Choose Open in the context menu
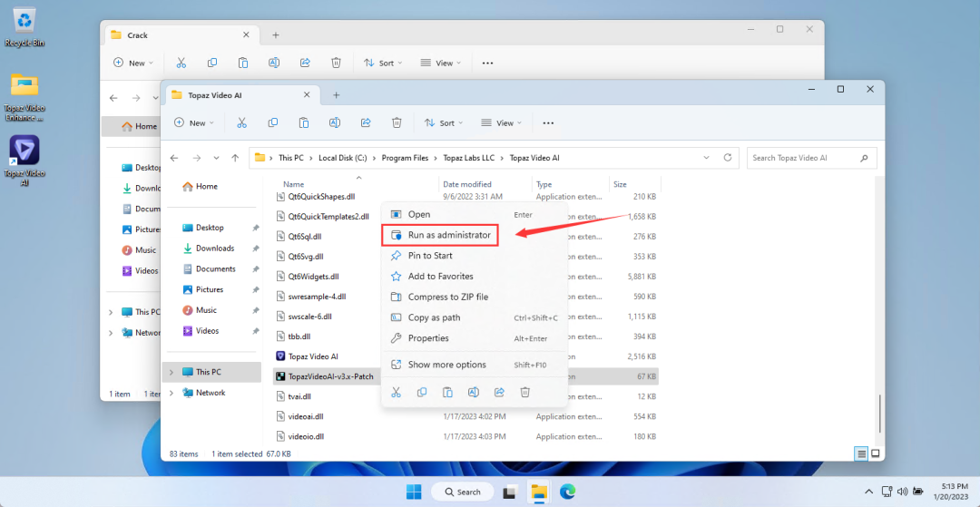The height and width of the screenshot is (507, 980). [x=474, y=214]
